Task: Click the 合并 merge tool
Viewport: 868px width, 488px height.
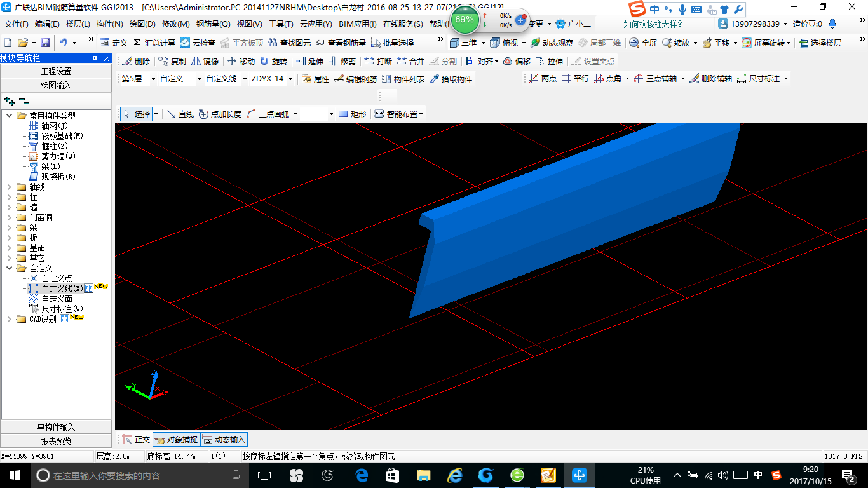Action: click(x=410, y=62)
